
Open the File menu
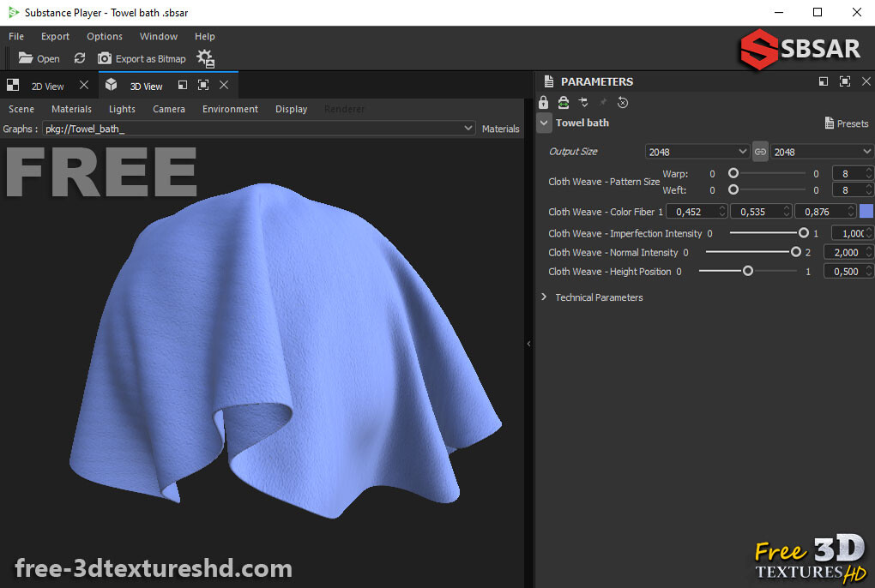click(16, 36)
